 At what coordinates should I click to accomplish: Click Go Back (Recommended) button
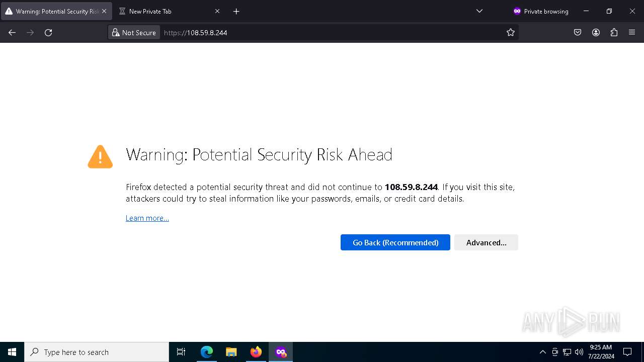[395, 242]
